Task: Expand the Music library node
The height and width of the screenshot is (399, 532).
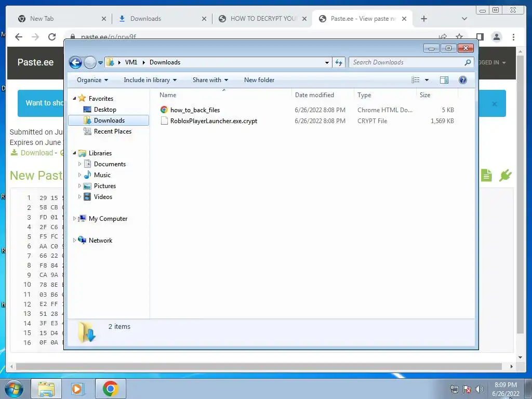Action: [x=79, y=175]
